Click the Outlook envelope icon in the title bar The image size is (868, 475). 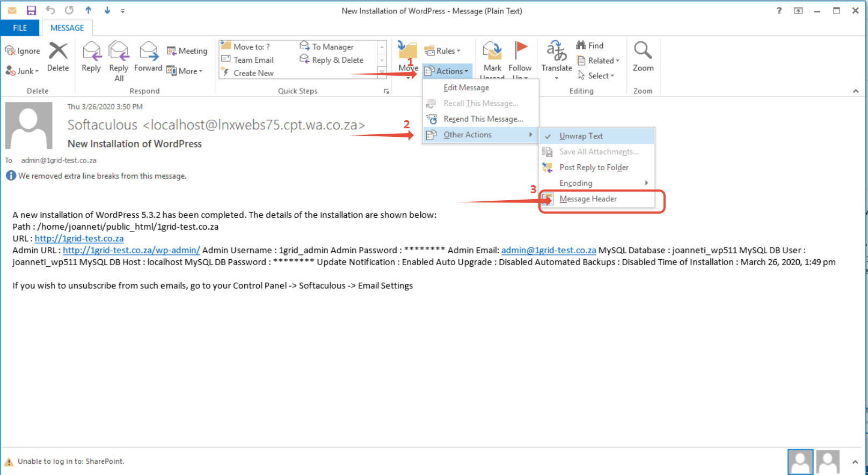coord(12,10)
